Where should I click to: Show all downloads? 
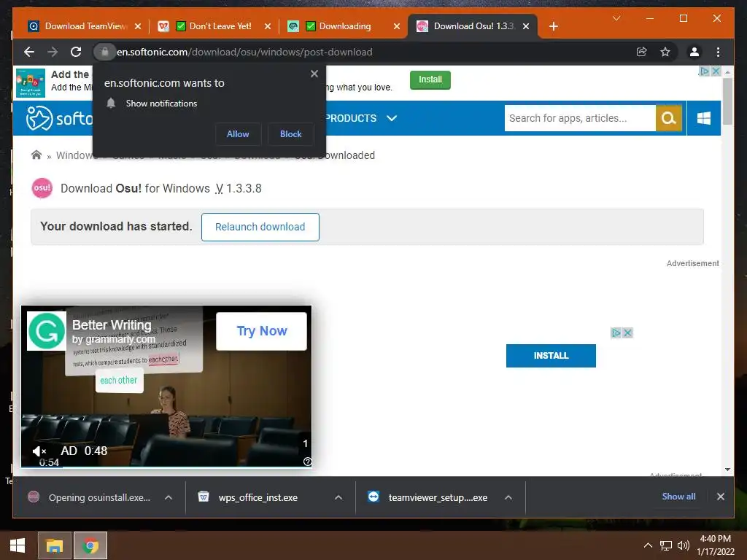[x=678, y=496]
